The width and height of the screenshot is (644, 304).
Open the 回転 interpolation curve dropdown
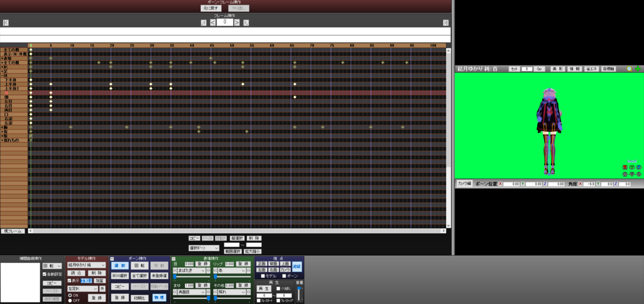pyautogui.click(x=52, y=266)
